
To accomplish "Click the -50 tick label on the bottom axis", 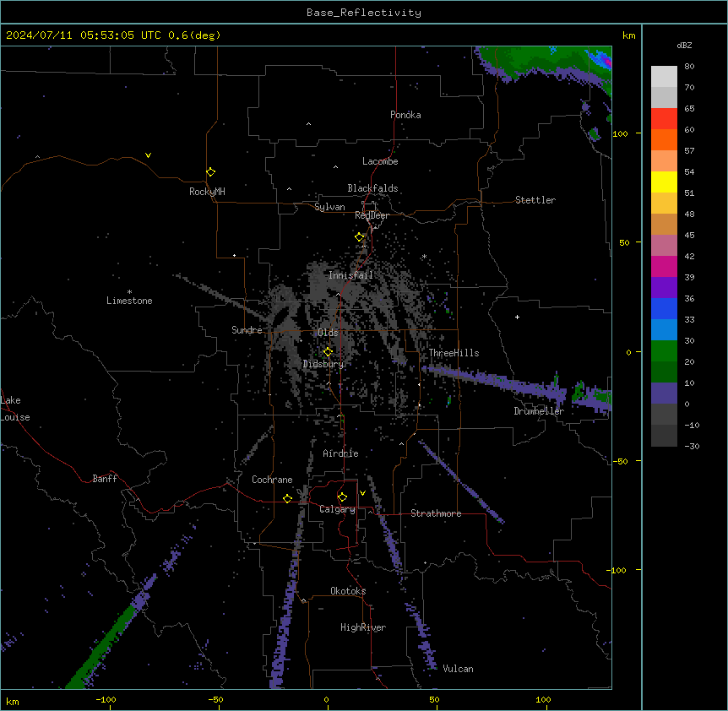I will click(215, 699).
